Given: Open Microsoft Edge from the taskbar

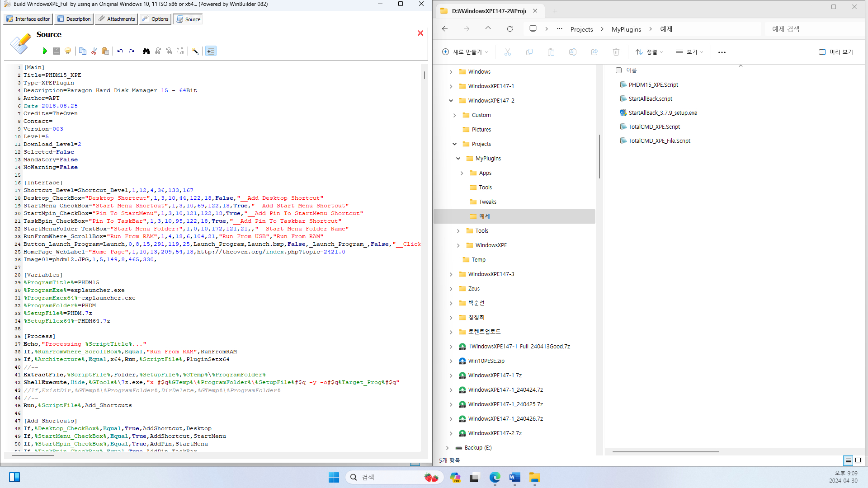Looking at the screenshot, I should pyautogui.click(x=495, y=477).
